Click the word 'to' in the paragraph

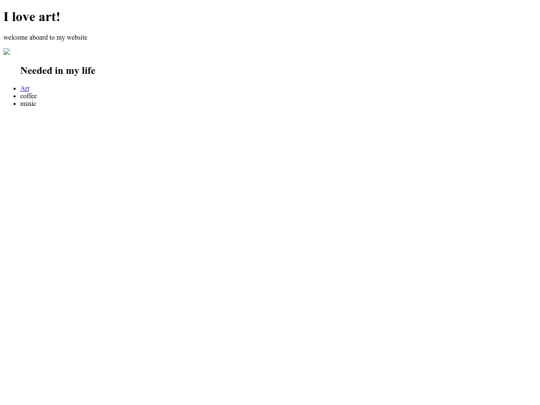[x=52, y=37]
